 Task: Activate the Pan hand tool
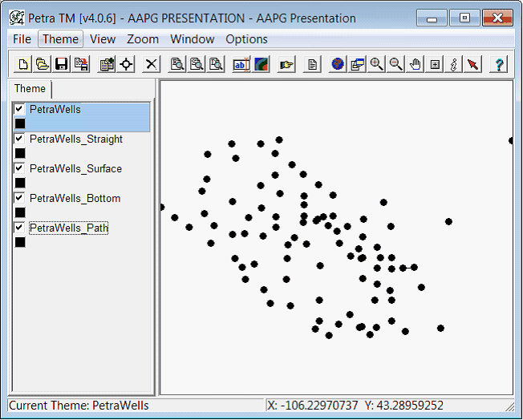click(x=415, y=64)
